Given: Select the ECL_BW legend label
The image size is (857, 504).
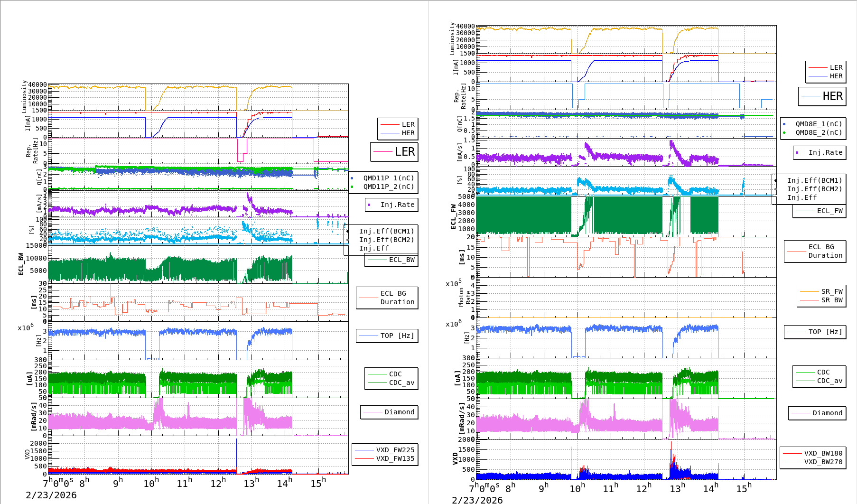Looking at the screenshot, I should (x=401, y=260).
